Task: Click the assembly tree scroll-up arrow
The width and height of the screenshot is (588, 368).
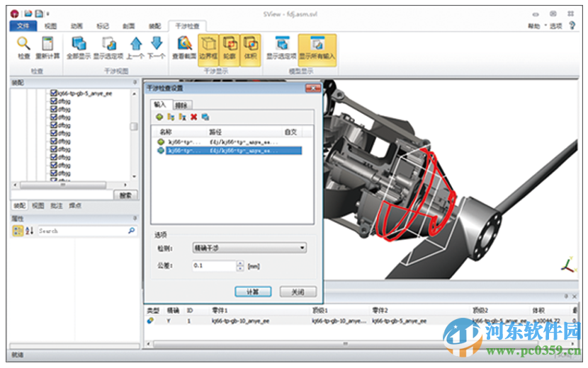Action: point(135,93)
